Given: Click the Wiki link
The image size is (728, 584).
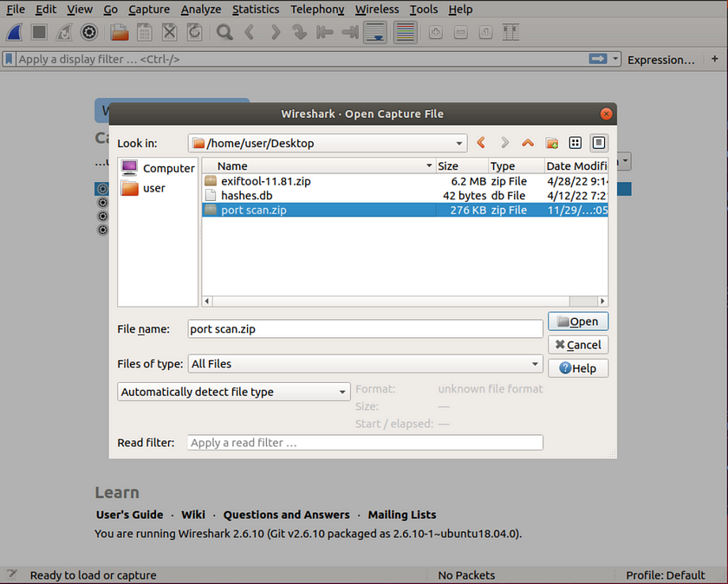Looking at the screenshot, I should (193, 515).
